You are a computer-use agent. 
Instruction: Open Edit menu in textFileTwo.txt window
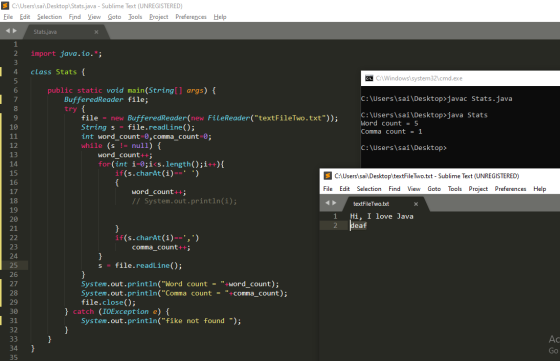coord(344,189)
